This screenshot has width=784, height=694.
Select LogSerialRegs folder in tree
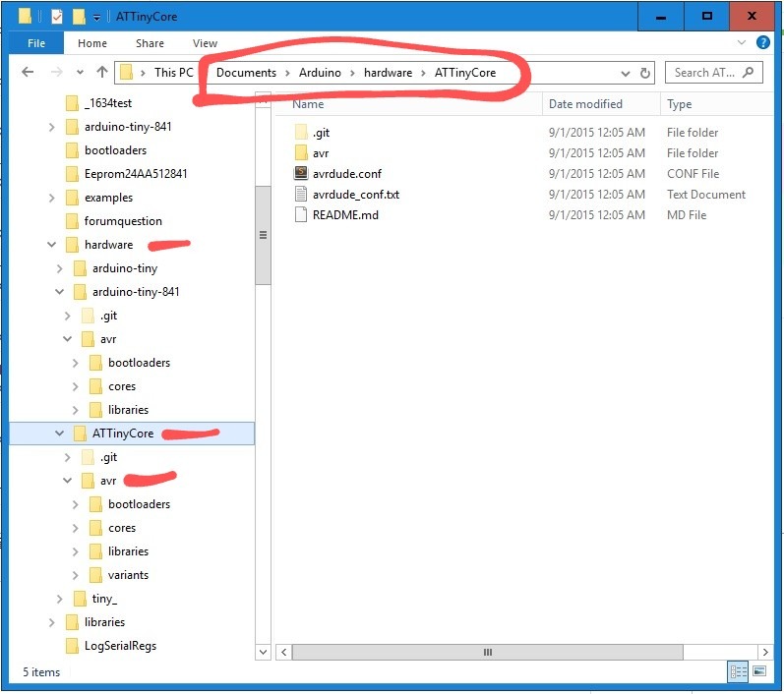(120, 646)
